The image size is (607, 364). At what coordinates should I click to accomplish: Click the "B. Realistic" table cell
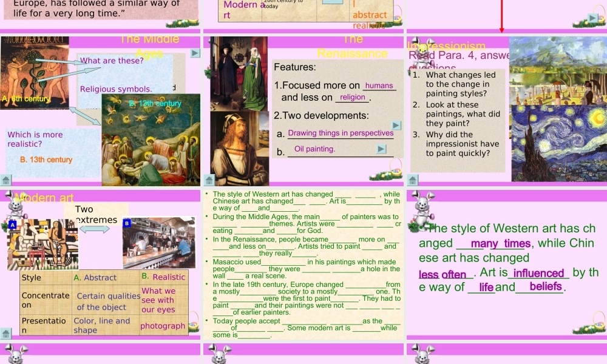point(164,277)
